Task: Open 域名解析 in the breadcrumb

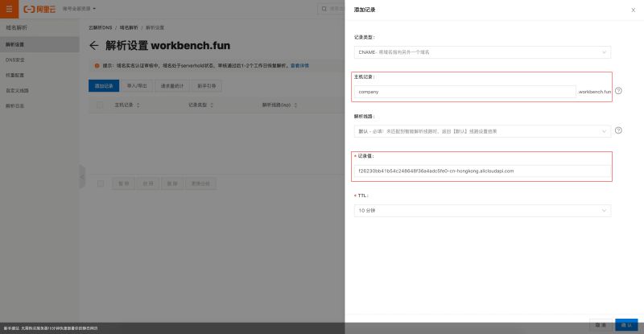Action: [x=129, y=27]
